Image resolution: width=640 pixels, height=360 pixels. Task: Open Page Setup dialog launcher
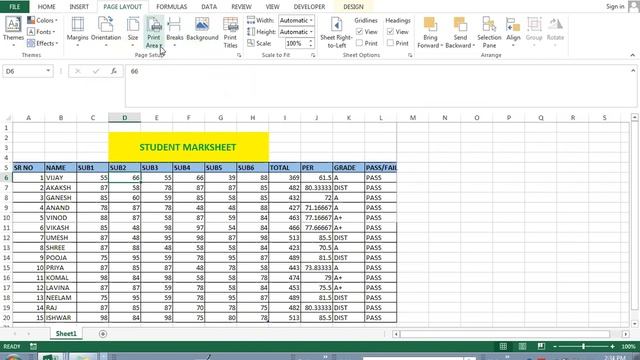pyautogui.click(x=239, y=55)
